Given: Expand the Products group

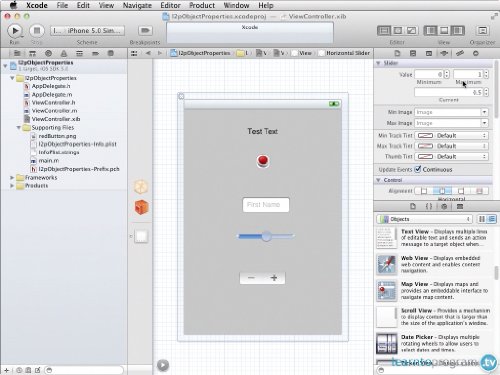Looking at the screenshot, I should pyautogui.click(x=12, y=186).
